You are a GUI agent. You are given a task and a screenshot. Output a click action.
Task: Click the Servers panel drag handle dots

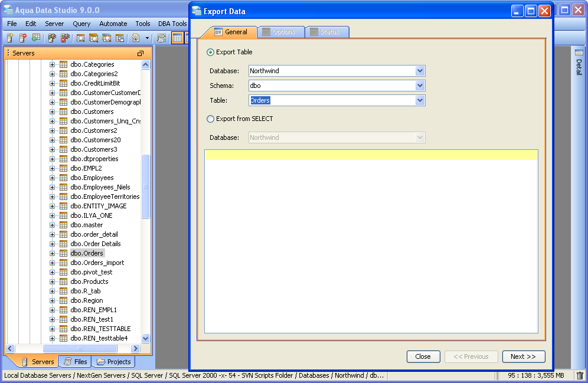pos(8,53)
